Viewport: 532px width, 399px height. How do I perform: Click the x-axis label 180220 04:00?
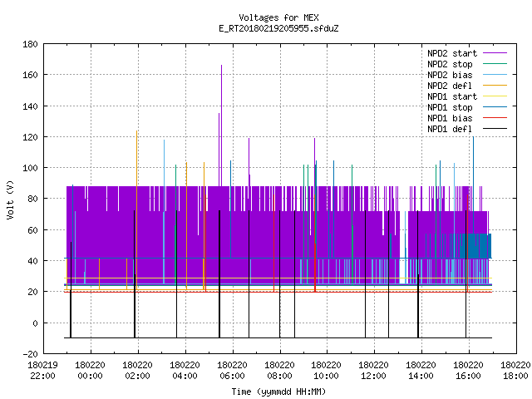[x=185, y=371]
